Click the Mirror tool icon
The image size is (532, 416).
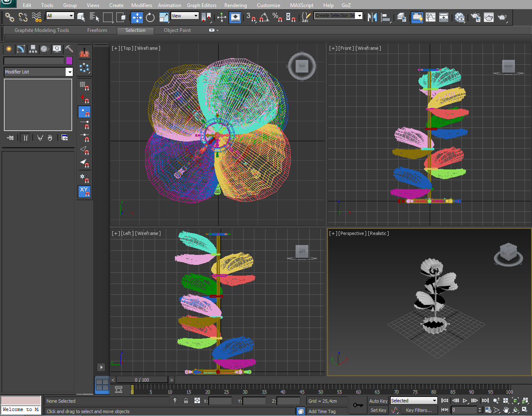pos(373,17)
